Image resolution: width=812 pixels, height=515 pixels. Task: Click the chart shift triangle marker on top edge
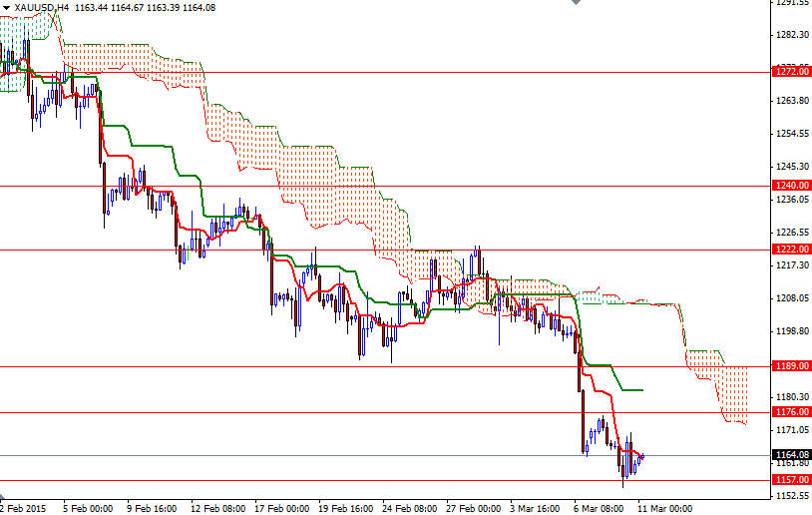[x=574, y=3]
